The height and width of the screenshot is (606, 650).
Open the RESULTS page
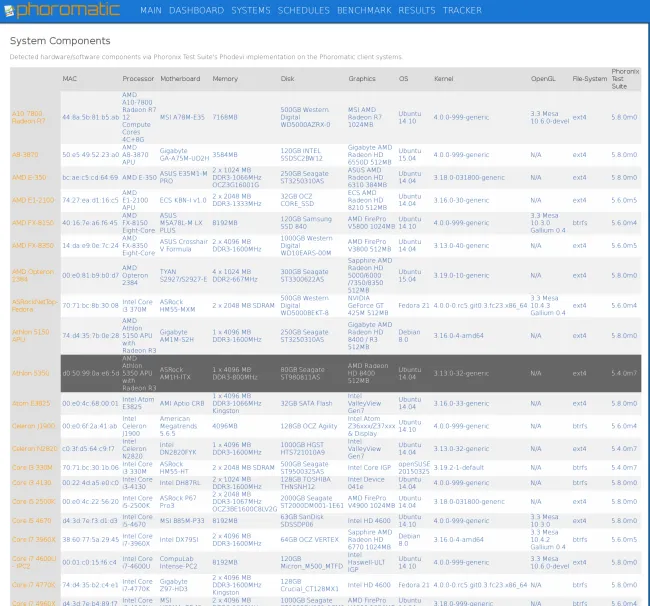coord(417,10)
